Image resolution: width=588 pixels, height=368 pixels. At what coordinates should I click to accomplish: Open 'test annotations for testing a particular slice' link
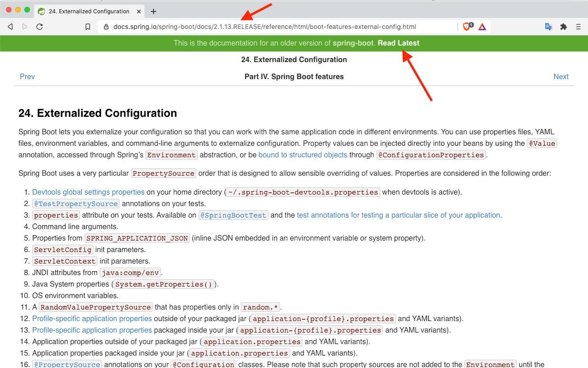pos(399,215)
